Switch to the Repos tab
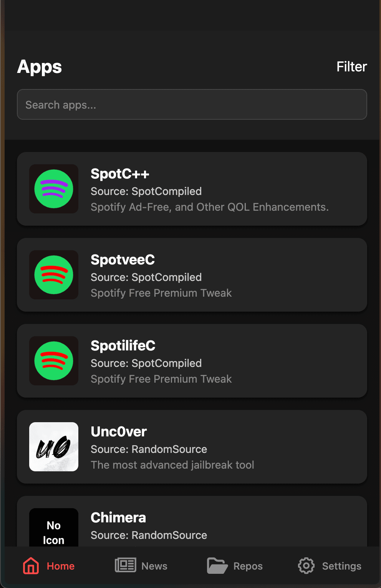Image resolution: width=381 pixels, height=588 pixels. [x=248, y=566]
